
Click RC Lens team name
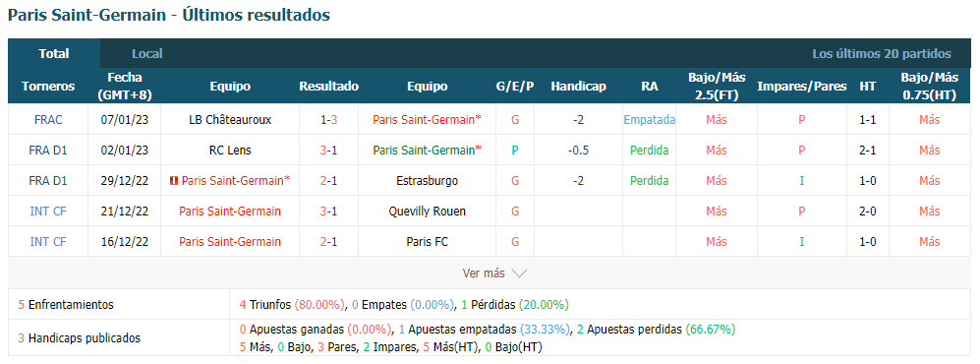(x=230, y=151)
